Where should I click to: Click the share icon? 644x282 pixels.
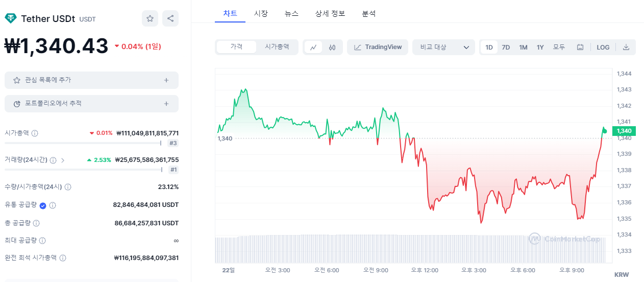[170, 18]
